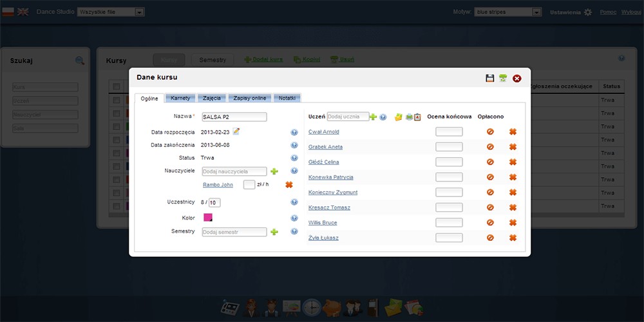Toggle the Opłacono status for Grabek Aneta
The height and width of the screenshot is (322, 644).
[x=490, y=147]
